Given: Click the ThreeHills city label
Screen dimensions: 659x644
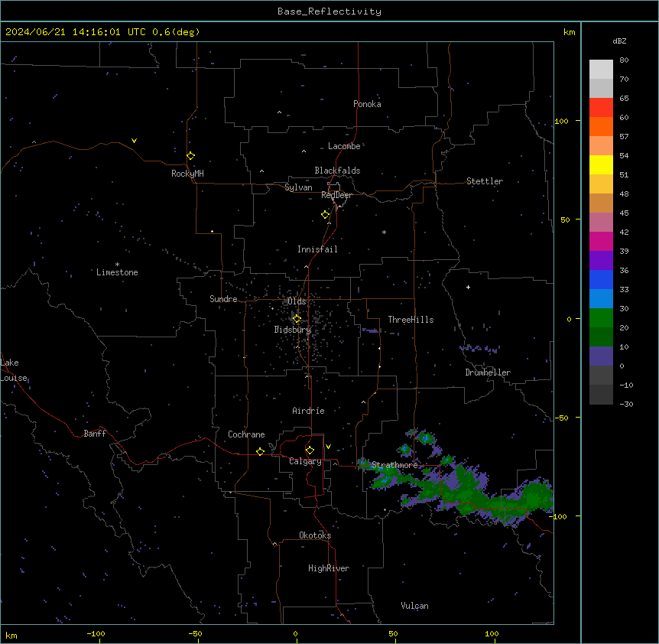Looking at the screenshot, I should pos(411,320).
